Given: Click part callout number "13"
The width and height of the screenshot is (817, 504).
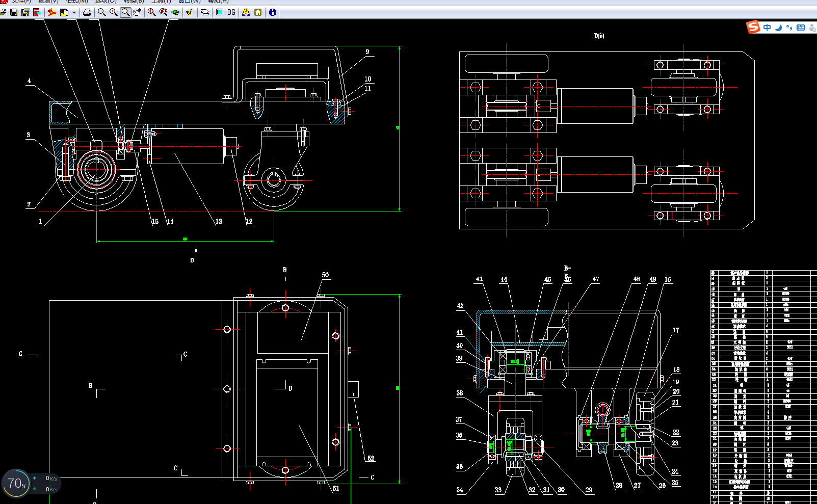Looking at the screenshot, I should coord(219,222).
